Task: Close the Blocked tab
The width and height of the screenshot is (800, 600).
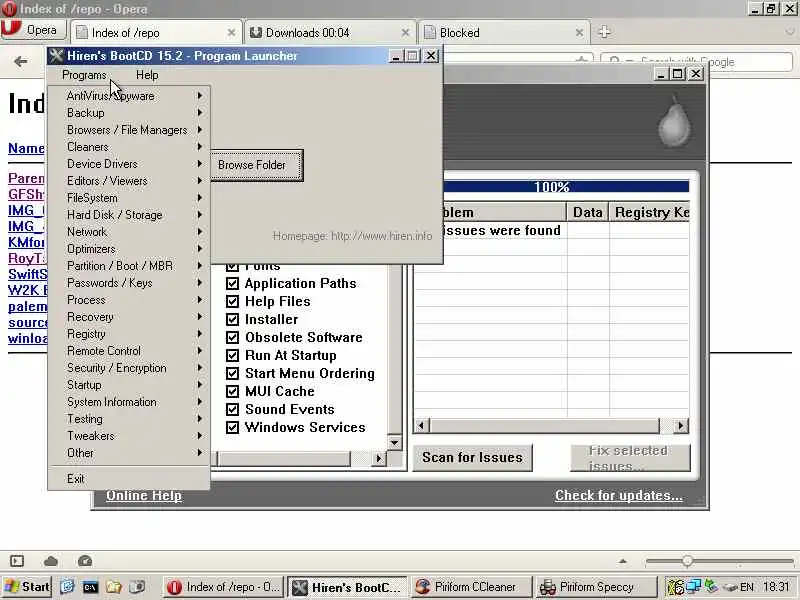Action: (579, 33)
